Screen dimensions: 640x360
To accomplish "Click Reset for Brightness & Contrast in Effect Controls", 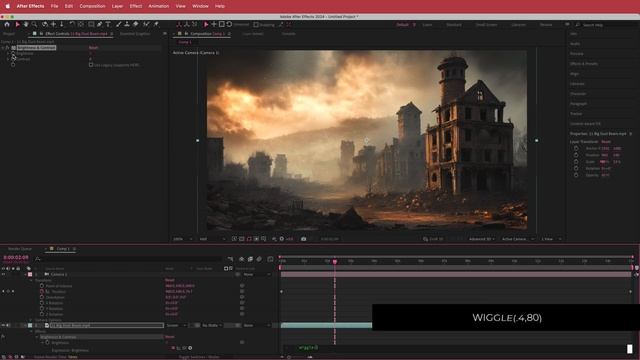I will 93,48.
